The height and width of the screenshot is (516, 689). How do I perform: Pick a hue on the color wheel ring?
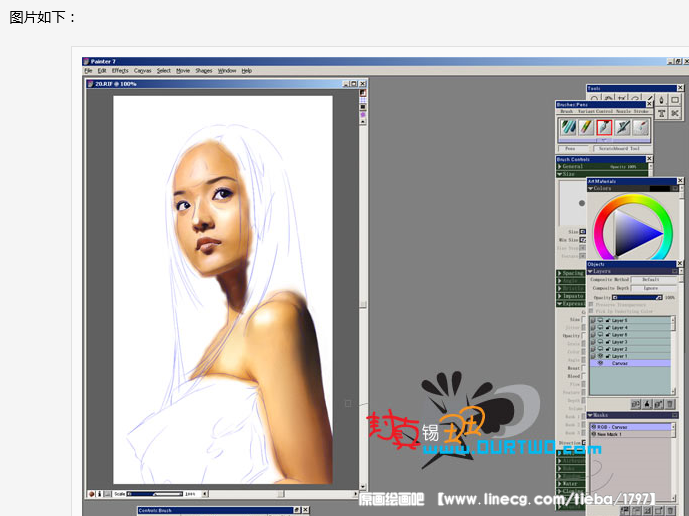pyautogui.click(x=633, y=200)
